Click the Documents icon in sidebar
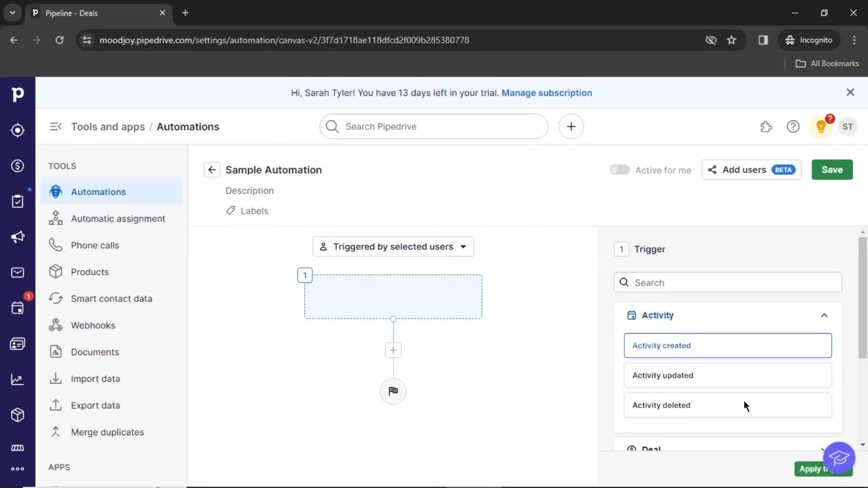This screenshot has height=488, width=868. point(55,352)
